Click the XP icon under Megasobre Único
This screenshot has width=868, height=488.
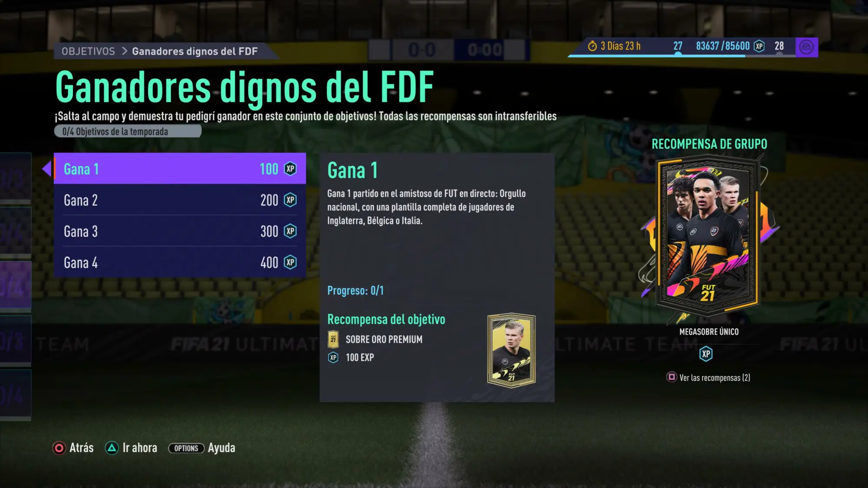(706, 354)
